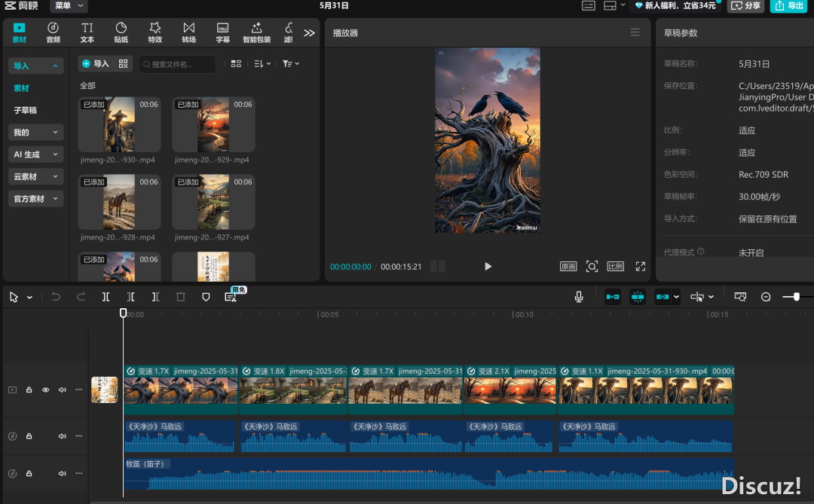Click the marker shield icon in timeline toolbar

pos(206,297)
